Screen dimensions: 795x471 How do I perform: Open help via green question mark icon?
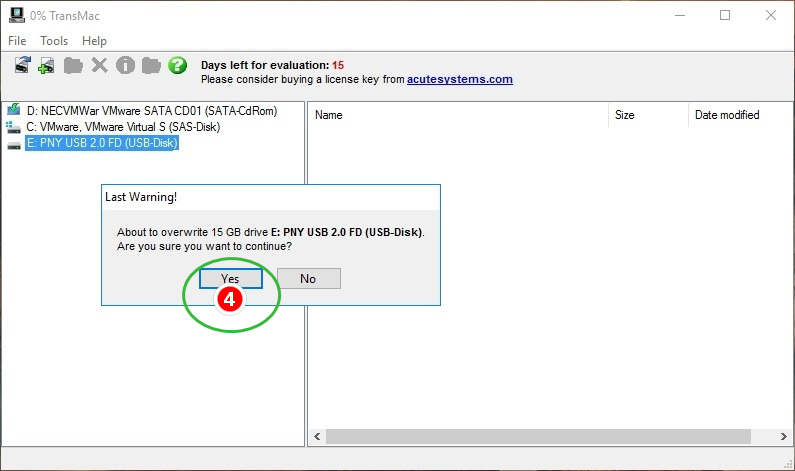pyautogui.click(x=177, y=66)
